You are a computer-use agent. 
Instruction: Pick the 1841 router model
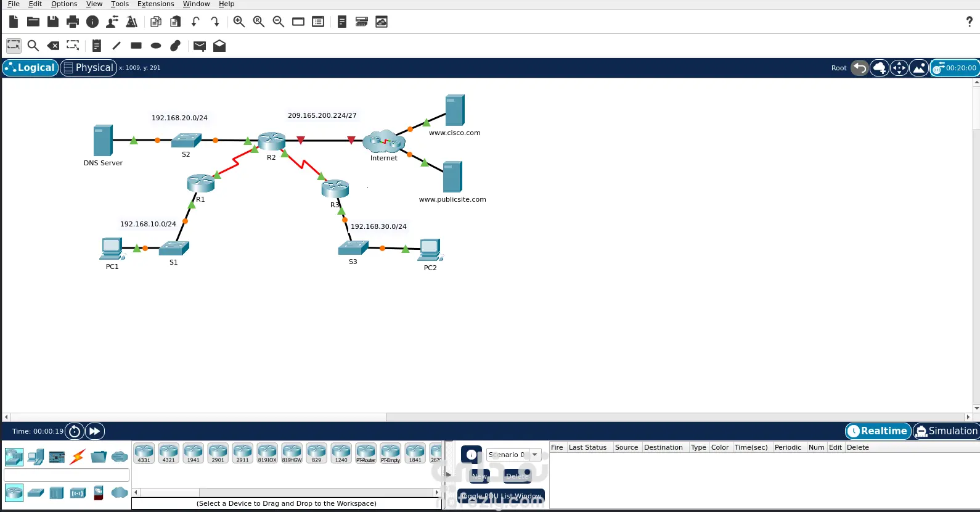[x=415, y=453]
